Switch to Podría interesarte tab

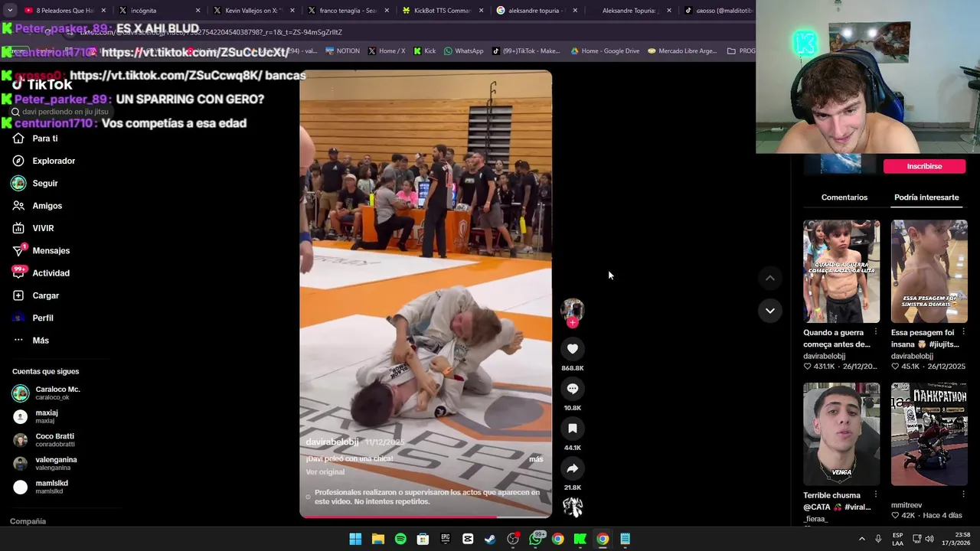pos(926,197)
